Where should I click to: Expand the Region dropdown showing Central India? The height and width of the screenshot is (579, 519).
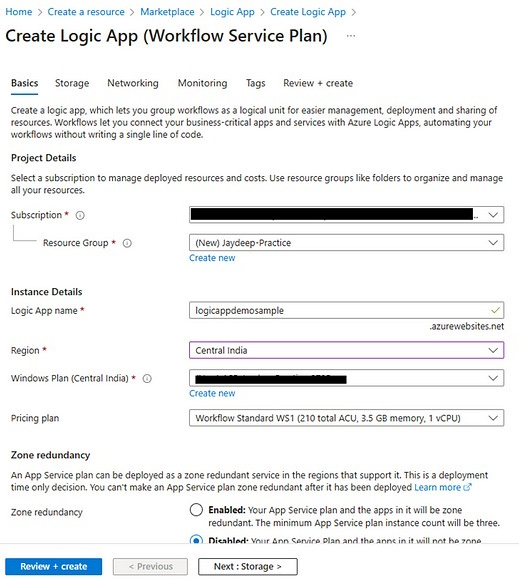[346, 350]
